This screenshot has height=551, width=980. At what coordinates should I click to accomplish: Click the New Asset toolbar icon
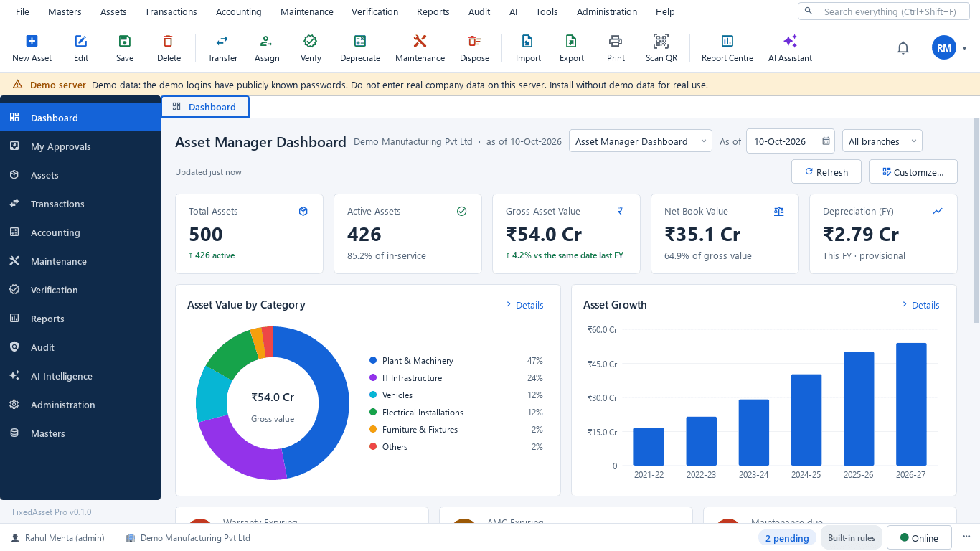[32, 41]
